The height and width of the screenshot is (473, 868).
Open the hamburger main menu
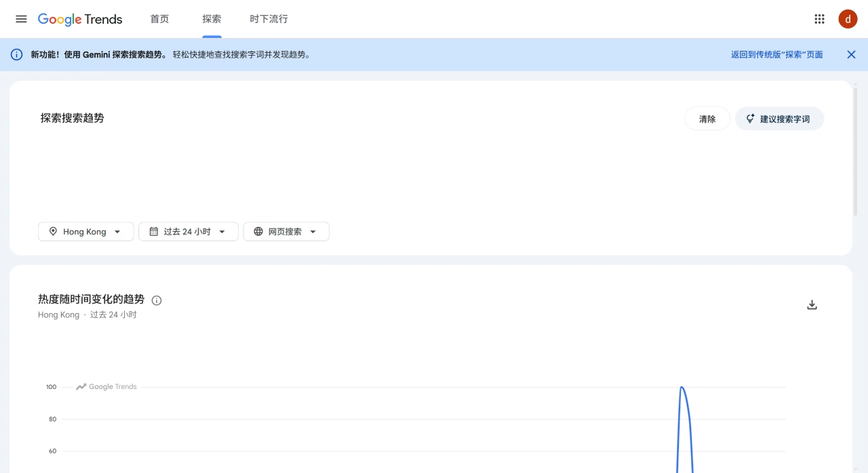point(21,19)
